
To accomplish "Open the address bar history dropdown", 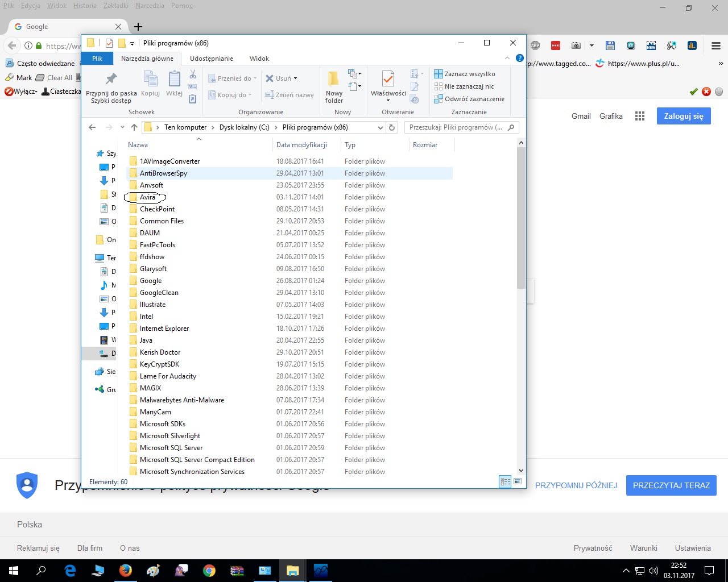I will (380, 127).
